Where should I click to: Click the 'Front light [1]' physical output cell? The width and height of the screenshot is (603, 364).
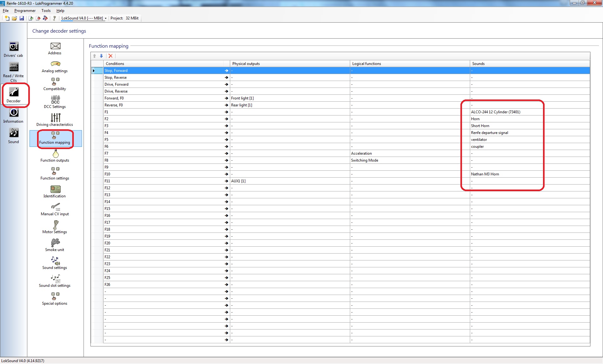click(x=290, y=98)
